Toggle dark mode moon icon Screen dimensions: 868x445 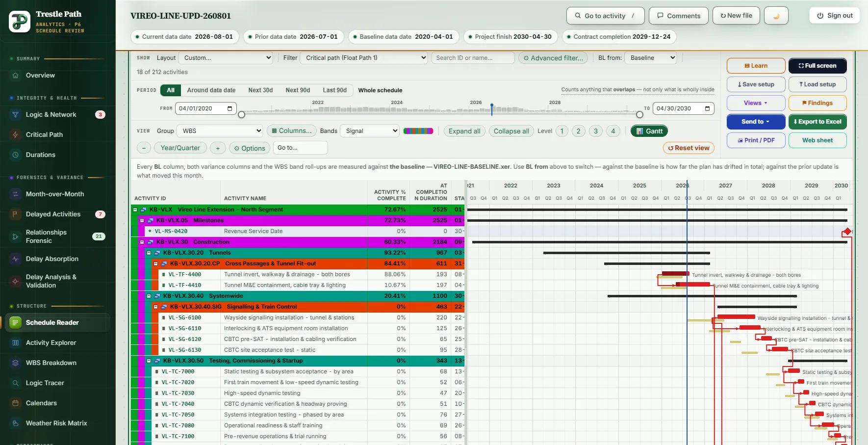pyautogui.click(x=776, y=16)
